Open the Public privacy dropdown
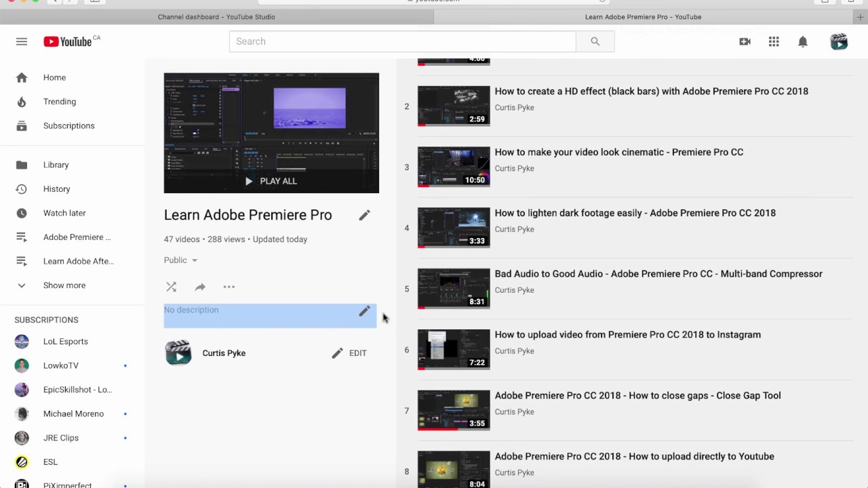 (x=181, y=260)
